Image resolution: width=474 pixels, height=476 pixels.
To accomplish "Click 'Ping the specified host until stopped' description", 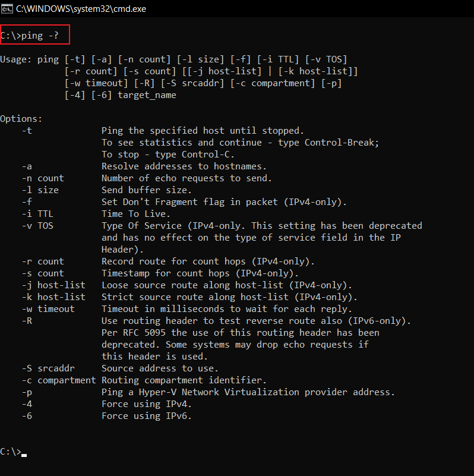I will coord(203,131).
